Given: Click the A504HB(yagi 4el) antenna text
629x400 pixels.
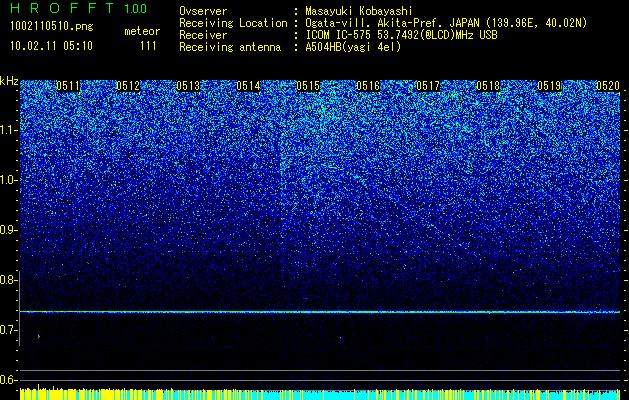Looking at the screenshot, I should pos(353,47).
